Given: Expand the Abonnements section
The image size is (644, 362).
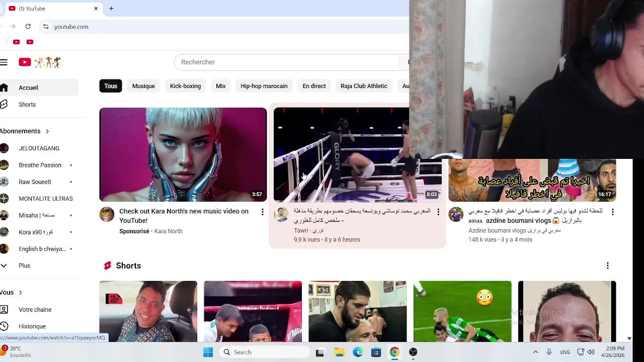Looking at the screenshot, I should (x=25, y=131).
